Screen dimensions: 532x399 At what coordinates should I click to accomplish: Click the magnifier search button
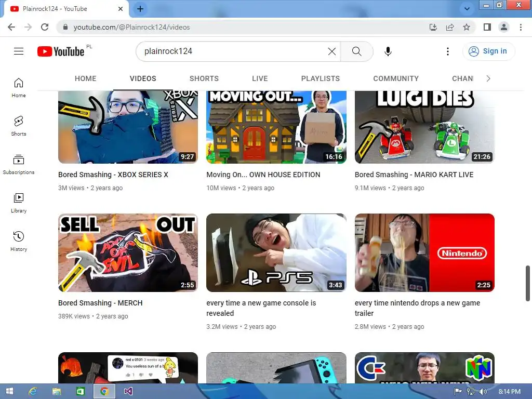356,51
